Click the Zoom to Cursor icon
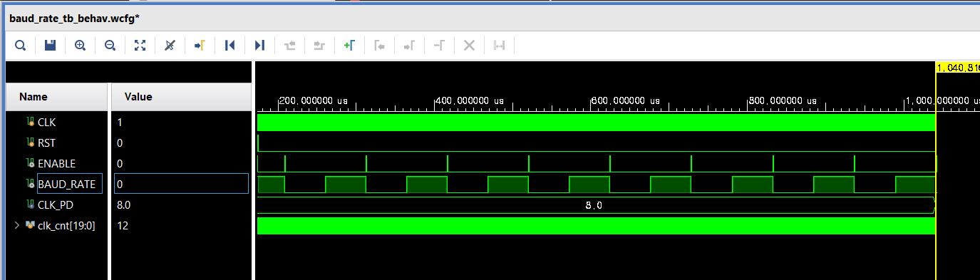The image size is (980, 280). (x=170, y=46)
